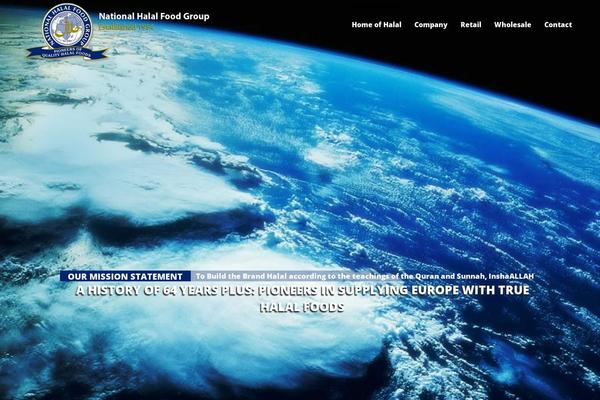Viewport: 600px width, 400px height.
Task: Open the Contact page link
Action: click(558, 25)
